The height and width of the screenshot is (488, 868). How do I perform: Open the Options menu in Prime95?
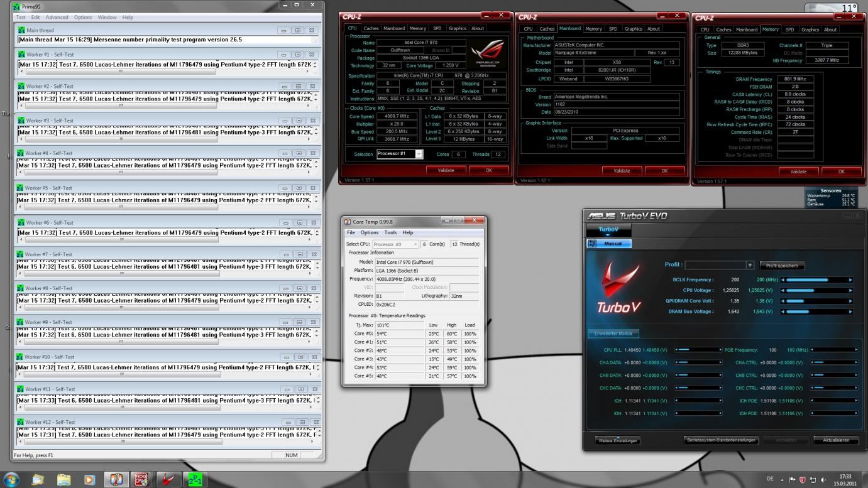(83, 18)
